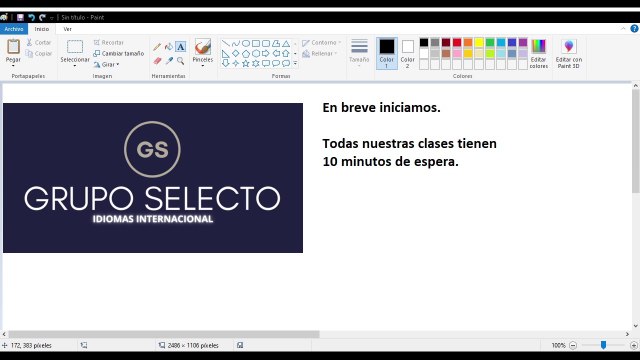Choose the Pentagon shape
The image size is (640, 360).
pos(246,53)
